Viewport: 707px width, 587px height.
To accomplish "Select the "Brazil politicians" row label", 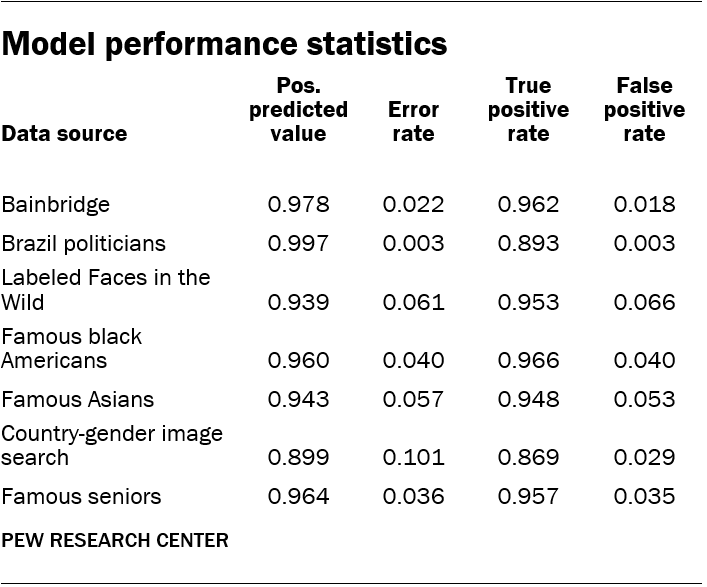I will pos(84,243).
